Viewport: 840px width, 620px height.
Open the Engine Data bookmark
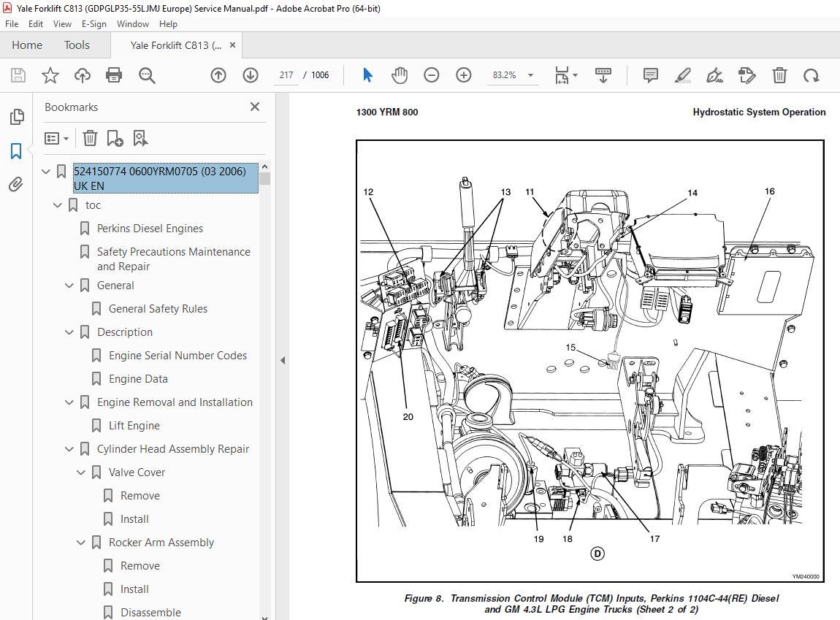tap(138, 379)
